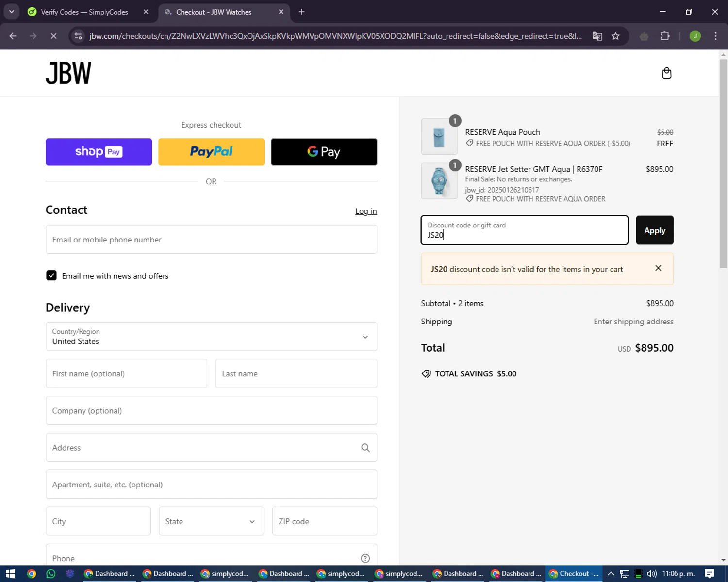Click the Log in link
728x582 pixels.
click(366, 211)
